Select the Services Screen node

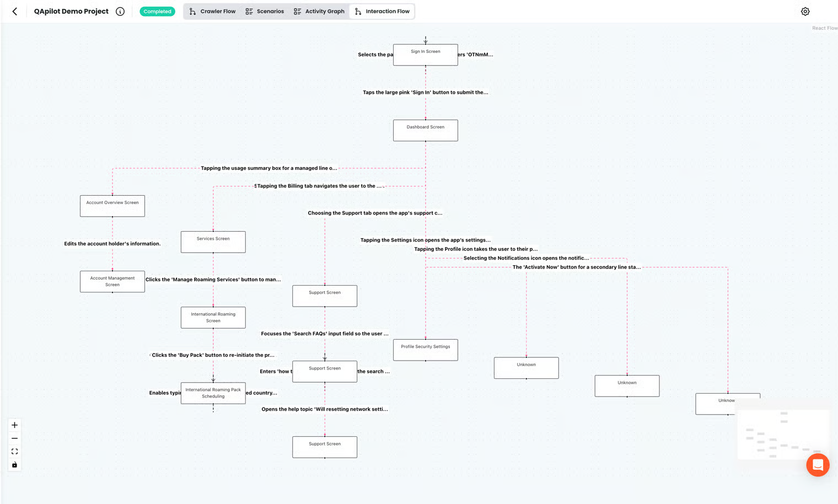[213, 242]
